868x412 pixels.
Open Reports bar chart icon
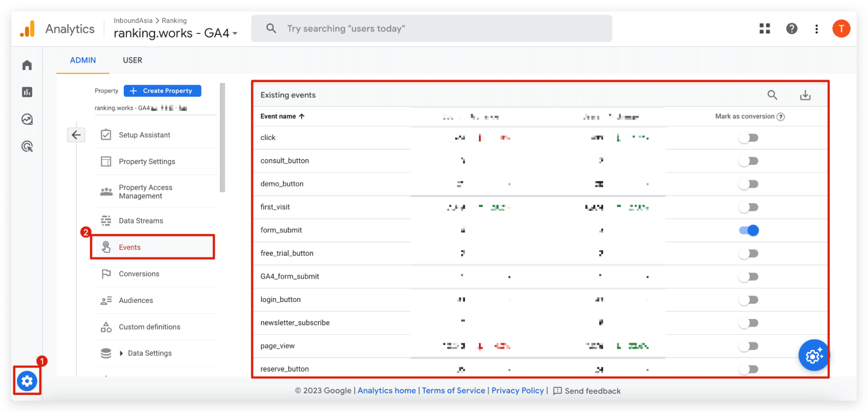coord(27,92)
